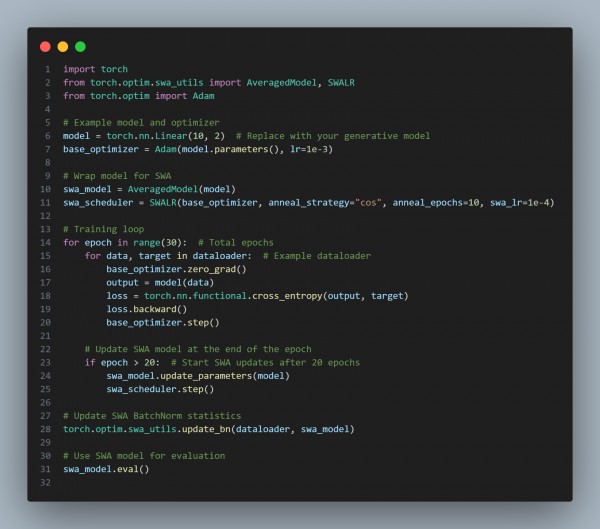Click line number 28 in the gutter
The height and width of the screenshot is (529, 600).
point(45,428)
